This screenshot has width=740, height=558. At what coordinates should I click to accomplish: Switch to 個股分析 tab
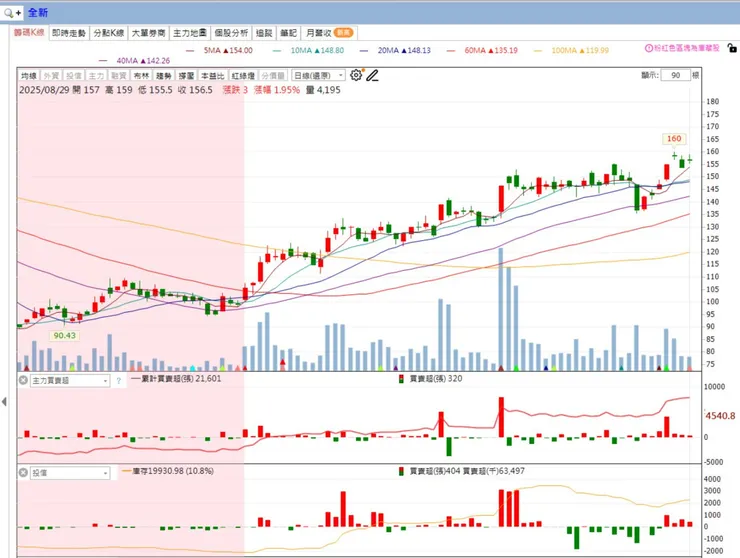click(231, 33)
